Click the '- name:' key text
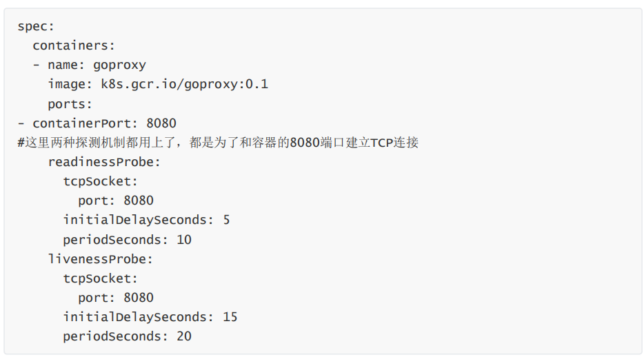The width and height of the screenshot is (644, 357). tap(59, 65)
